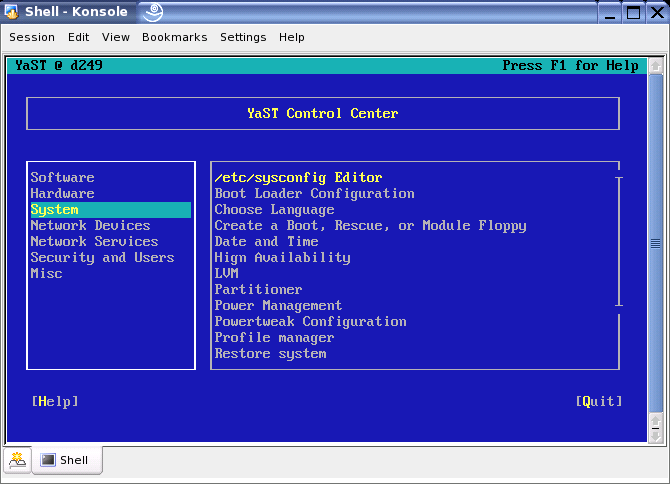Select the [Help] button in YaST
The width and height of the screenshot is (670, 484).
(55, 401)
